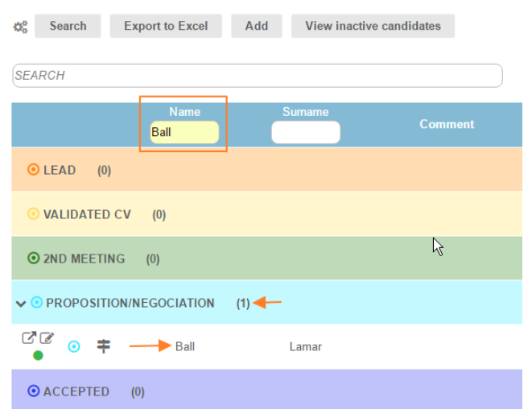Click the edit pencil icon for Ball
Image resolution: width=532 pixels, height=418 pixels.
47,339
